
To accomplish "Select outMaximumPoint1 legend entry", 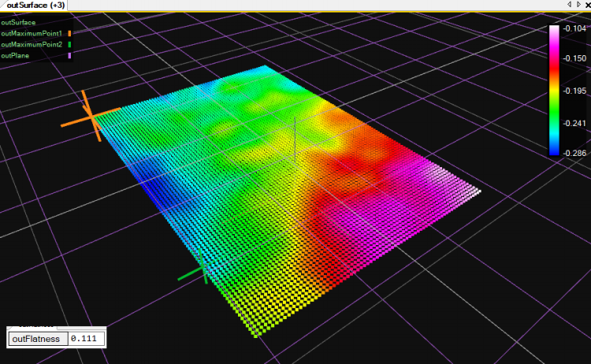I will 32,34.
